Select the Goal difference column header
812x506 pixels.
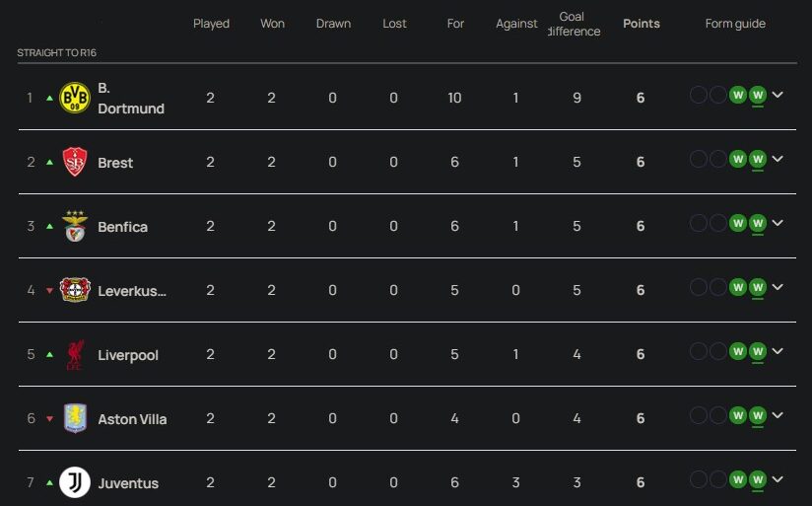[573, 24]
